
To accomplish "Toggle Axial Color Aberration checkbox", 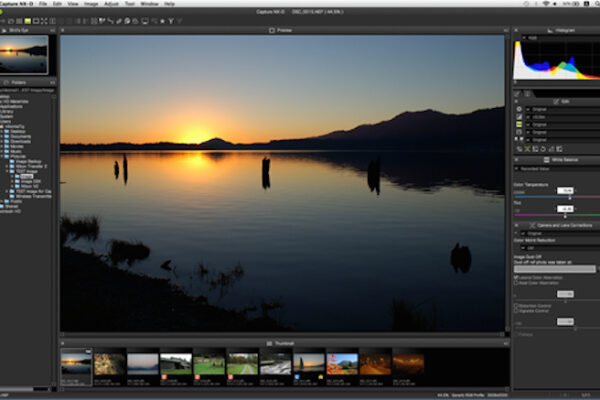I will [516, 283].
